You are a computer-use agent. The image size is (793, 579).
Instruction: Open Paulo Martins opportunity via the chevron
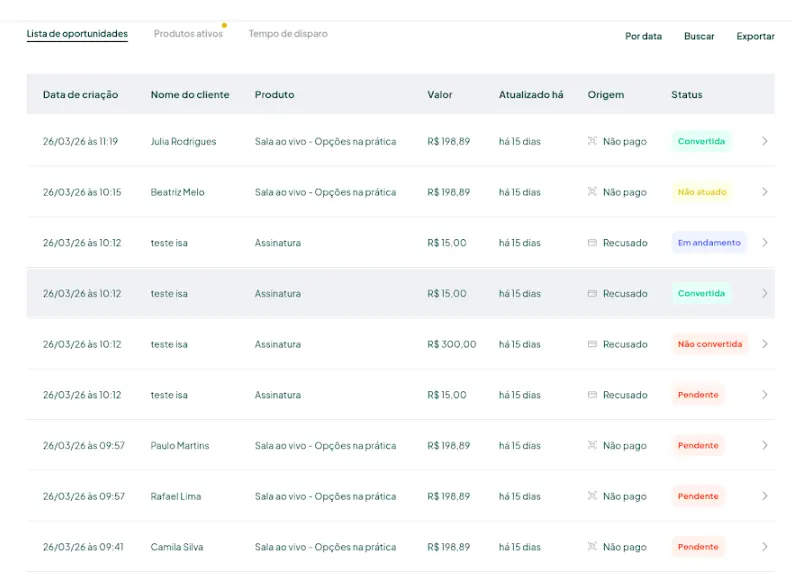point(765,445)
